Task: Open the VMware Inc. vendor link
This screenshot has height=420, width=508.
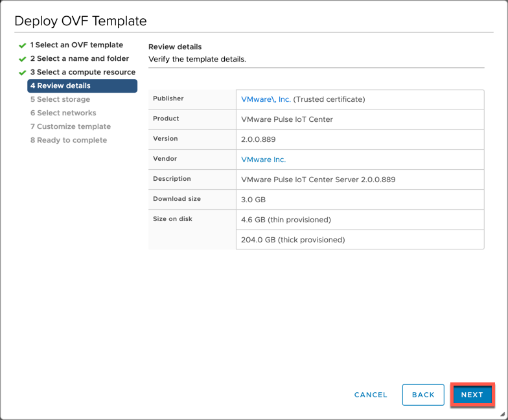Action: (x=263, y=159)
